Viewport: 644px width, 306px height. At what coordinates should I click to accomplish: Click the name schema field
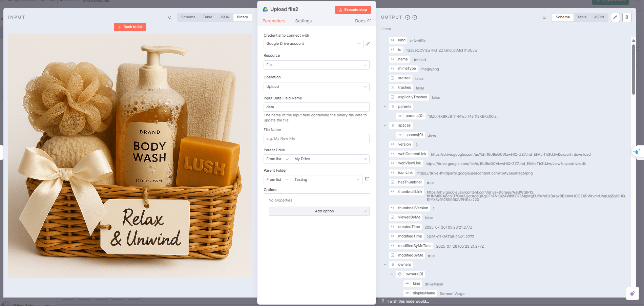tap(399, 59)
